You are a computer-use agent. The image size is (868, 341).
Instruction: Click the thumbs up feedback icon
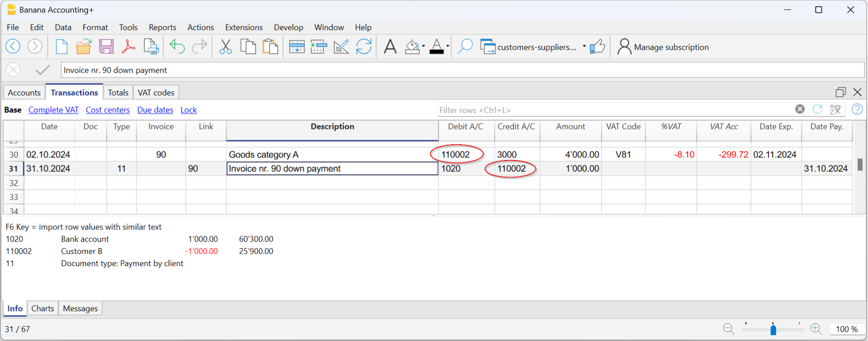point(597,47)
